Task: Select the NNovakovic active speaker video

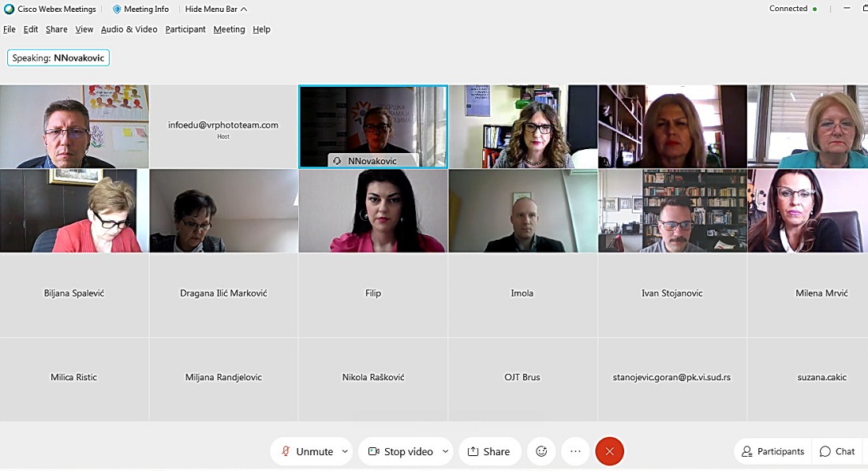Action: coord(373,126)
